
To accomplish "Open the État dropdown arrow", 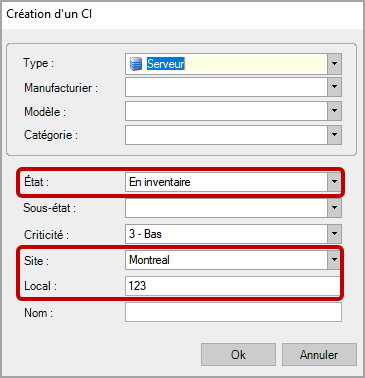I will pyautogui.click(x=334, y=182).
